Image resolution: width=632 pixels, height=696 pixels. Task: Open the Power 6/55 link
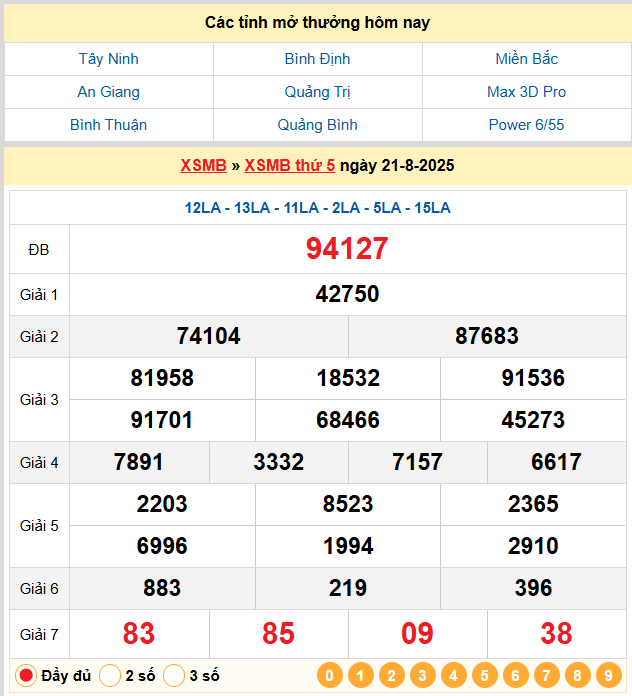point(526,125)
